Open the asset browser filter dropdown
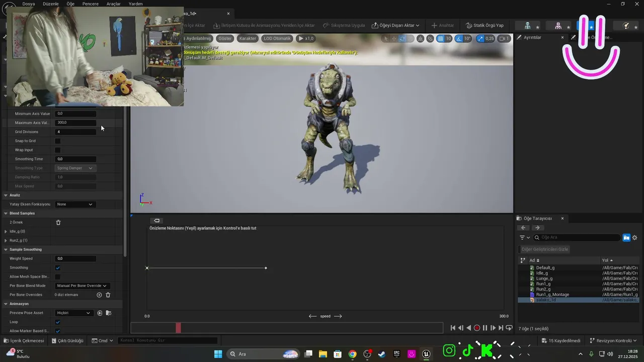Screen dimensions: 644x362 524,237
